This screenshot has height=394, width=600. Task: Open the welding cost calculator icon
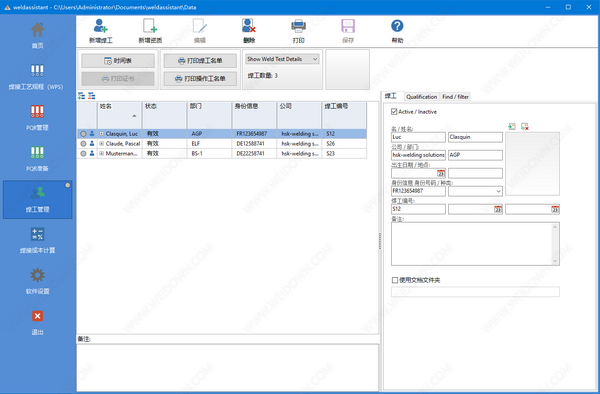pyautogui.click(x=37, y=234)
